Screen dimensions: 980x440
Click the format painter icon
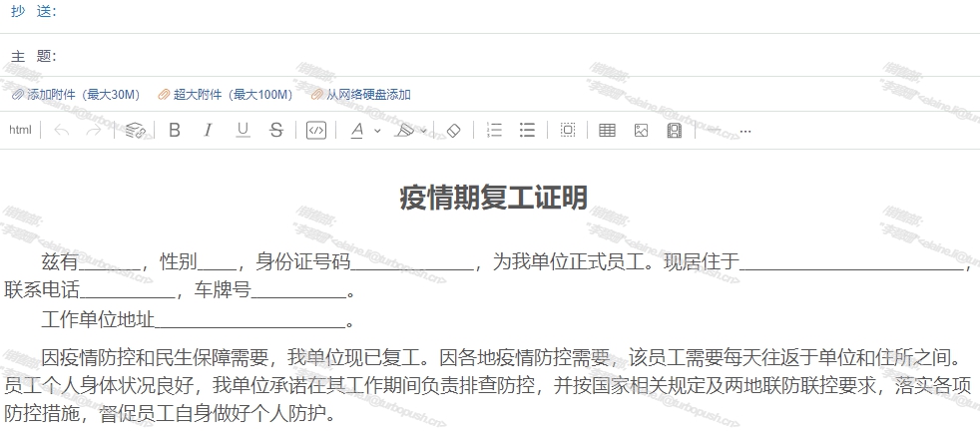click(x=136, y=130)
